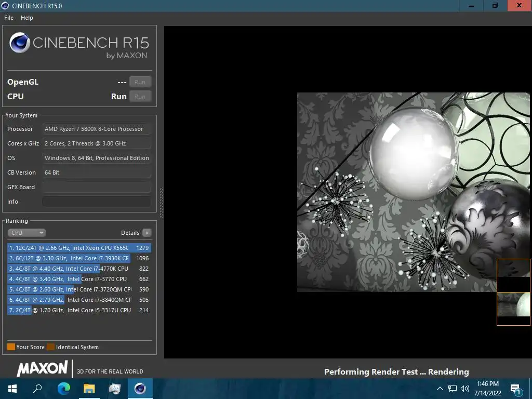This screenshot has width=532, height=399.
Task: Click the CPU Run button
Action: [140, 97]
